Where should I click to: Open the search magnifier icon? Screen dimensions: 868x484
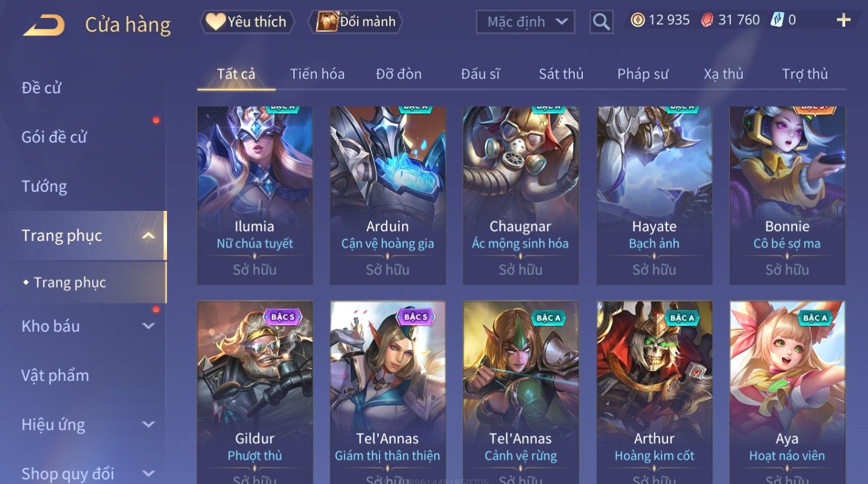pyautogui.click(x=601, y=22)
